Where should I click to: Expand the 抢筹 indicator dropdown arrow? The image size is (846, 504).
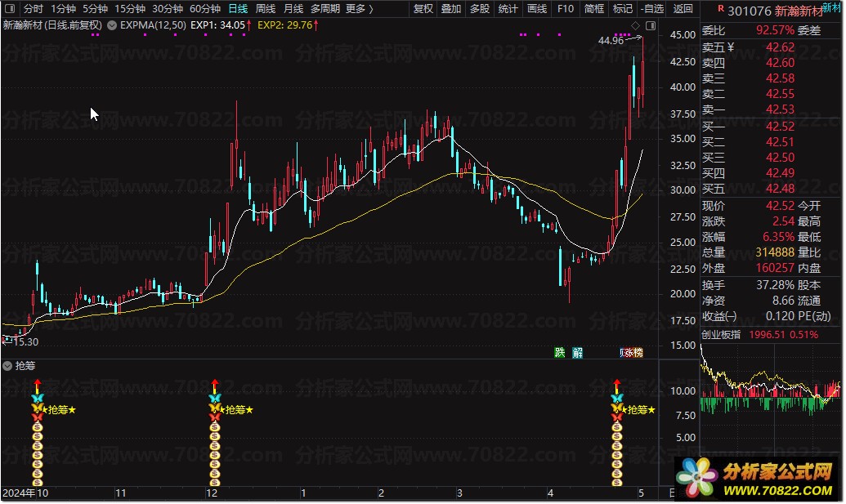pos(7,366)
